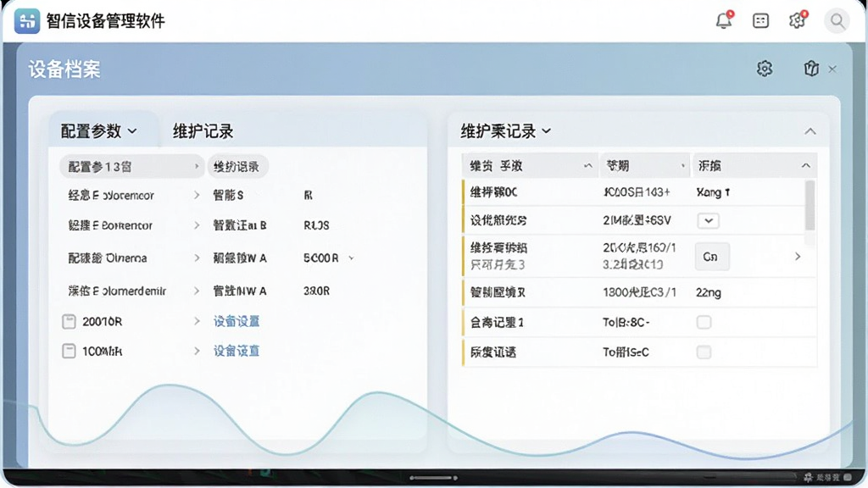Open the 设备档案 panel gear settings icon

765,69
